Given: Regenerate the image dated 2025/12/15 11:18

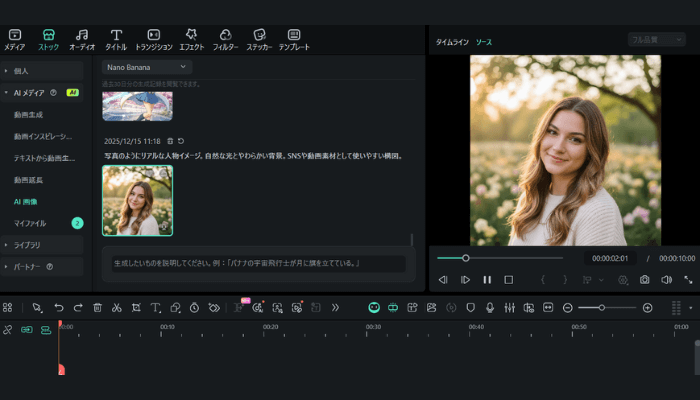Looking at the screenshot, I should click(181, 141).
